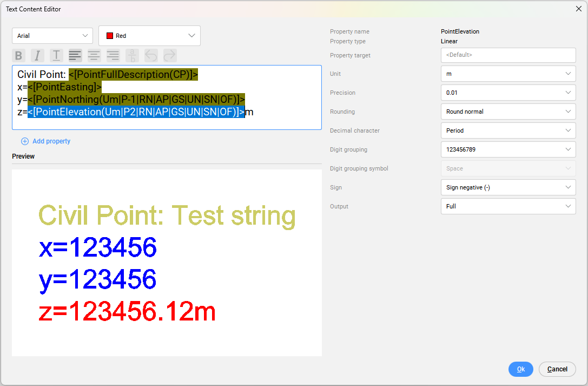Open the Arial font dropdown
Viewport: 588px width, 386px height.
52,36
